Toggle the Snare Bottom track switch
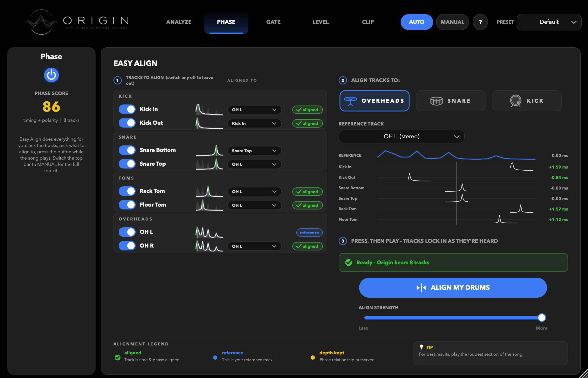The width and height of the screenshot is (588, 378). [127, 150]
